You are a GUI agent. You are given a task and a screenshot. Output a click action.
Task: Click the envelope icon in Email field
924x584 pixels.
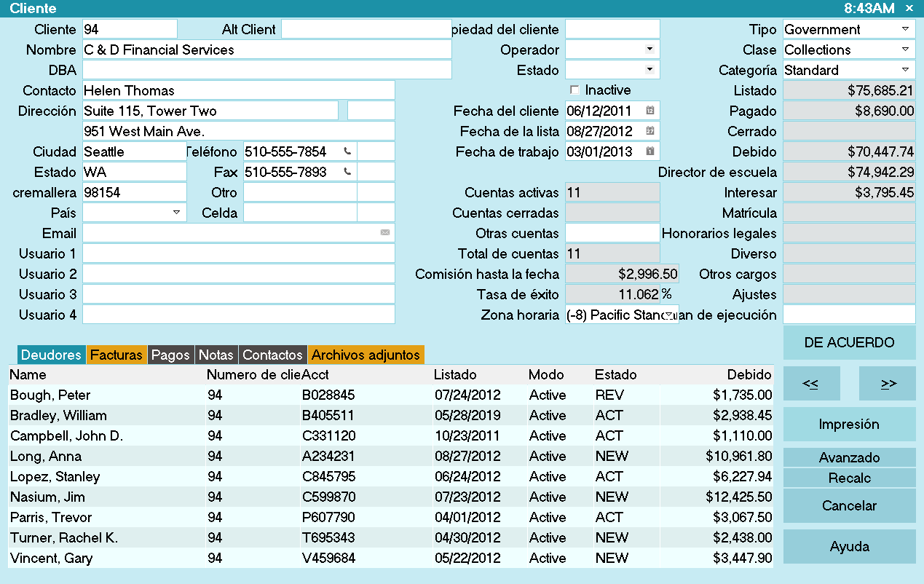[385, 233]
